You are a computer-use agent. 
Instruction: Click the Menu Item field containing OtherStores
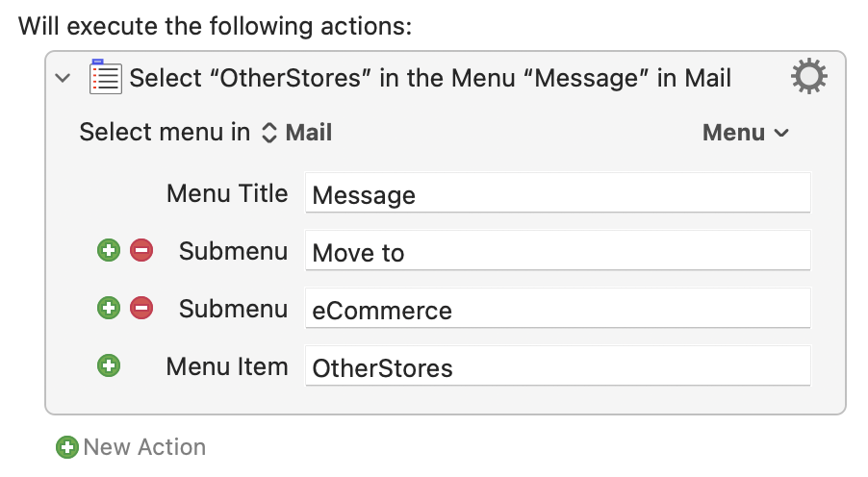tap(558, 365)
